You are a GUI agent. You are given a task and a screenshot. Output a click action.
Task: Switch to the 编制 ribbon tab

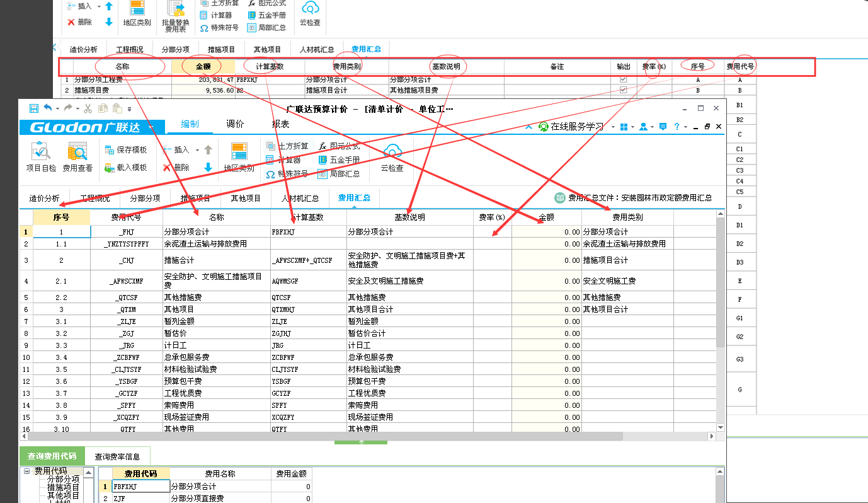coord(190,124)
